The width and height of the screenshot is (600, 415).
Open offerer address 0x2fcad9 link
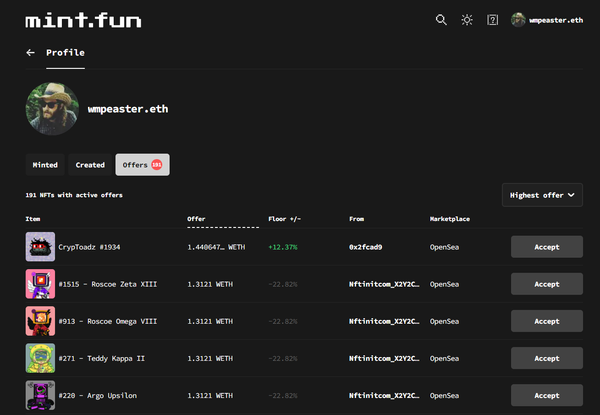(x=365, y=247)
